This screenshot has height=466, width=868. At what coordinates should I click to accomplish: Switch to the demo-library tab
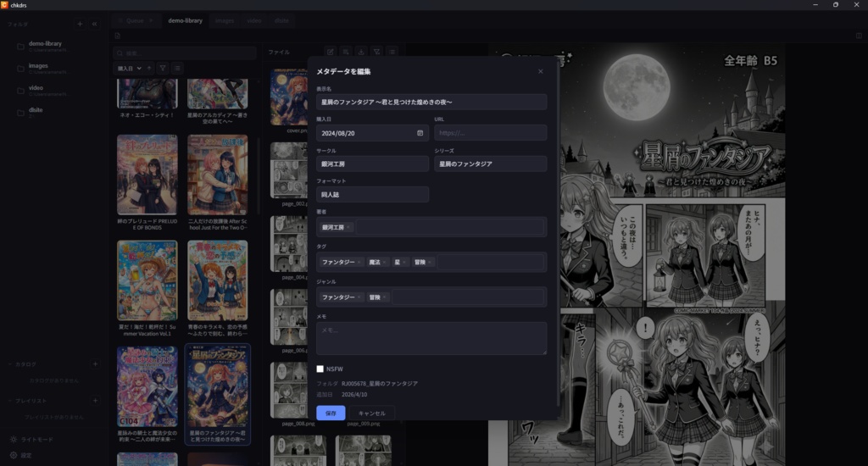tap(186, 20)
